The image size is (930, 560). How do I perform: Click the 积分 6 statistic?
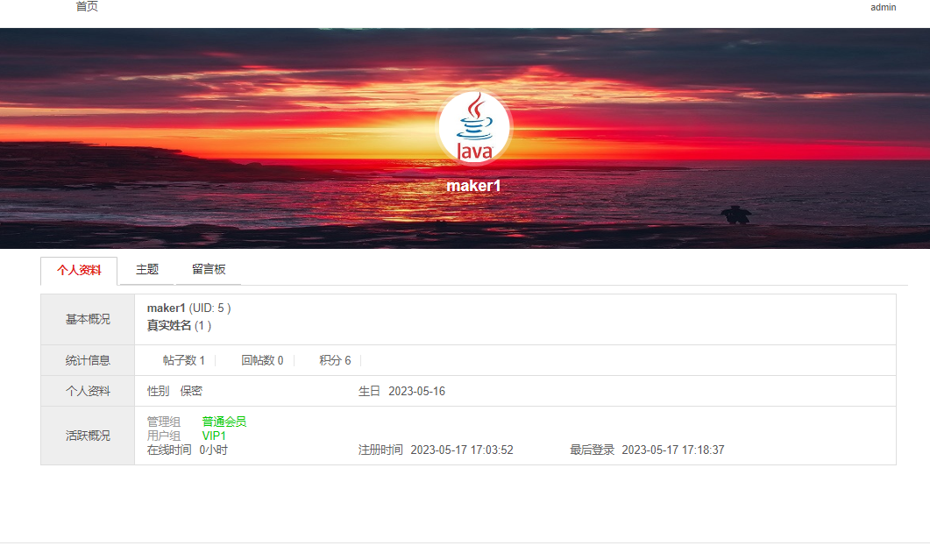tap(335, 361)
